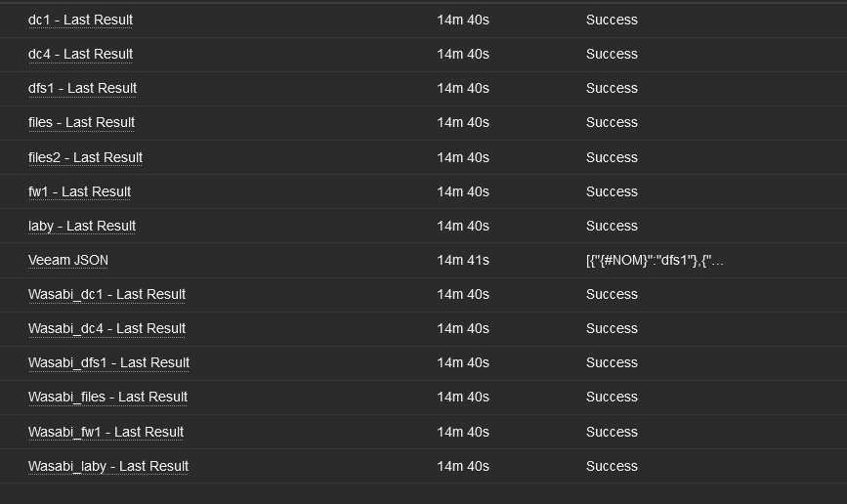Click the 14m 41s last check time
The image size is (847, 504).
coord(463,260)
